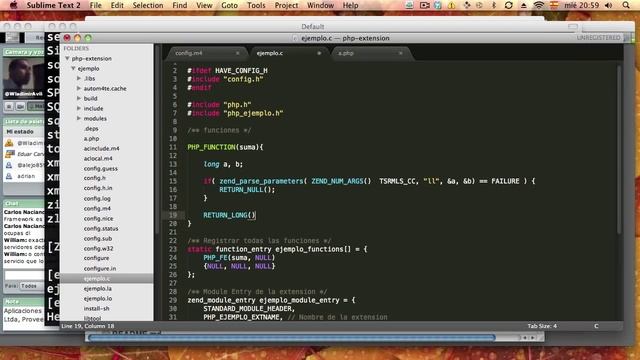Click the chat message input field
This screenshot has width=640, height=360.
tap(24, 275)
